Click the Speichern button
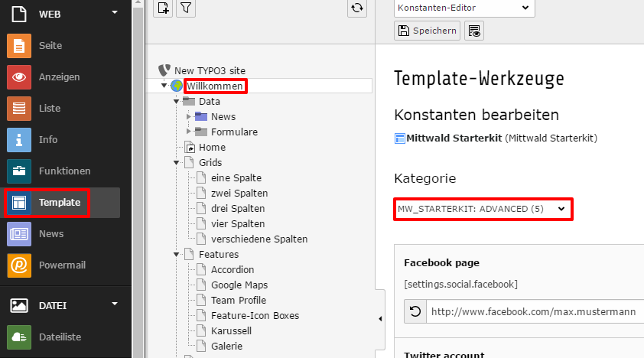Image resolution: width=644 pixels, height=358 pixels. 427,31
